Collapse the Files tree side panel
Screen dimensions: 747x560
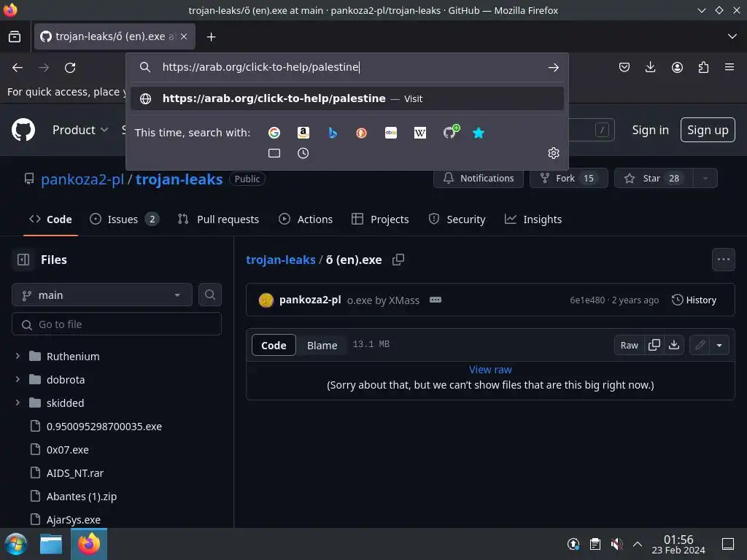pos(23,260)
